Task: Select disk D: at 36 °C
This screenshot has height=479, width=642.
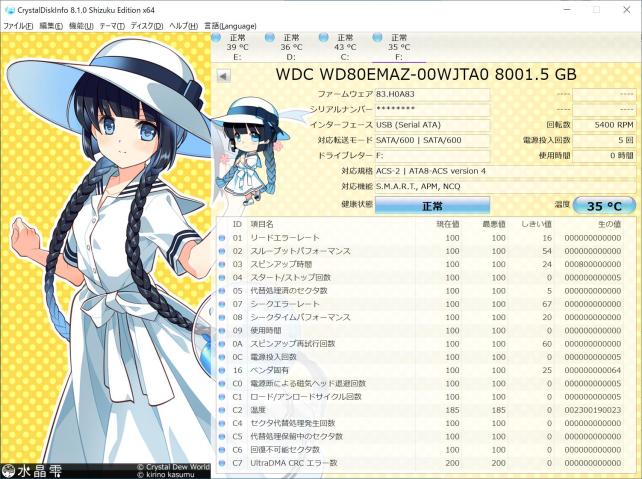Action: click(x=291, y=47)
